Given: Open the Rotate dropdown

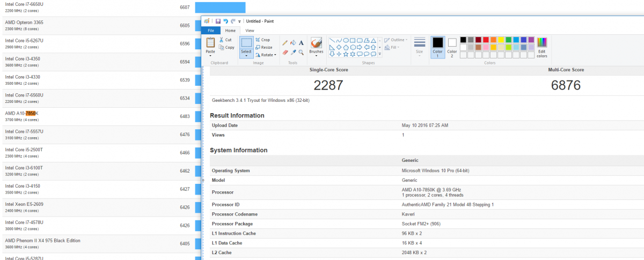Looking at the screenshot, I should click(x=266, y=55).
